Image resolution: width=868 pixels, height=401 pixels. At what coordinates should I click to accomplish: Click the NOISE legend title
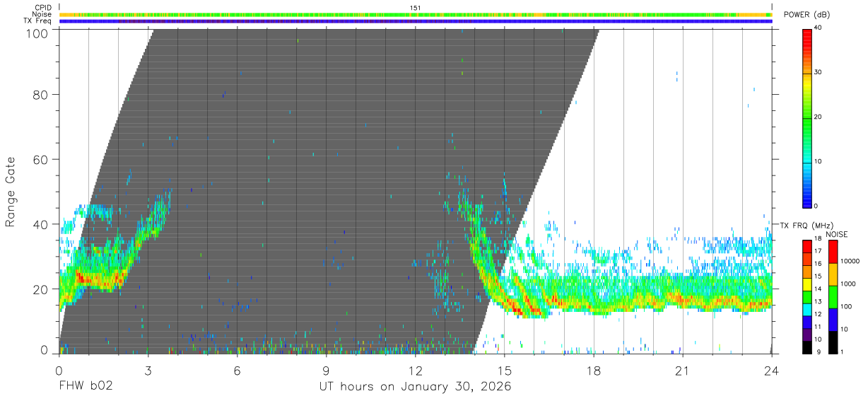coord(837,234)
